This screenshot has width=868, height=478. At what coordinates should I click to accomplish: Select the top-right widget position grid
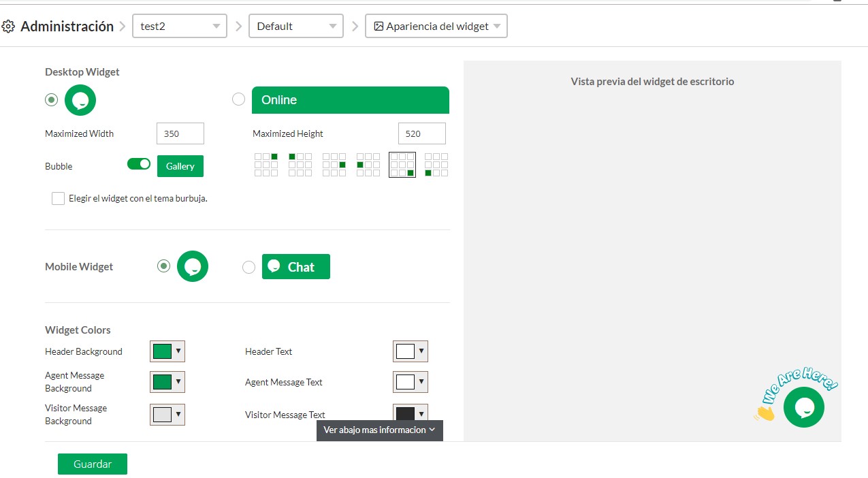266,165
